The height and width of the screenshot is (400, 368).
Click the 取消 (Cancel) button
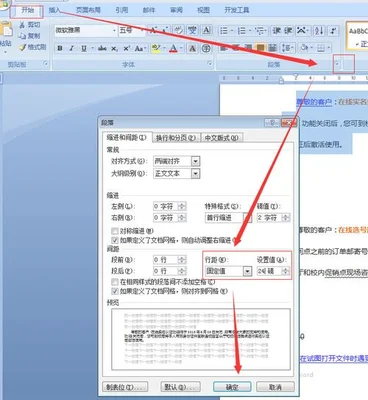click(x=275, y=387)
